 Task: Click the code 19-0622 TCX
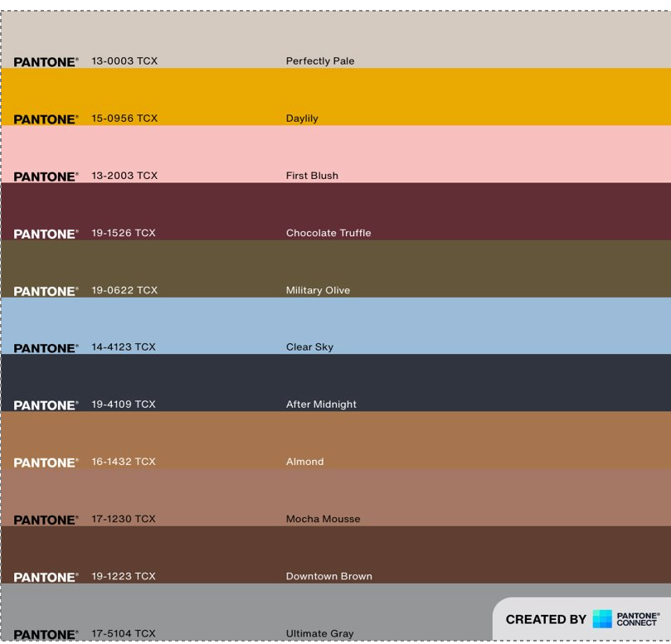pyautogui.click(x=124, y=290)
